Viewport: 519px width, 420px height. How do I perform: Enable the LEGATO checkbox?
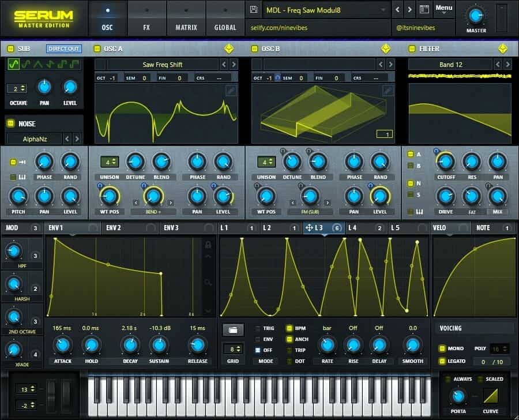point(442,361)
